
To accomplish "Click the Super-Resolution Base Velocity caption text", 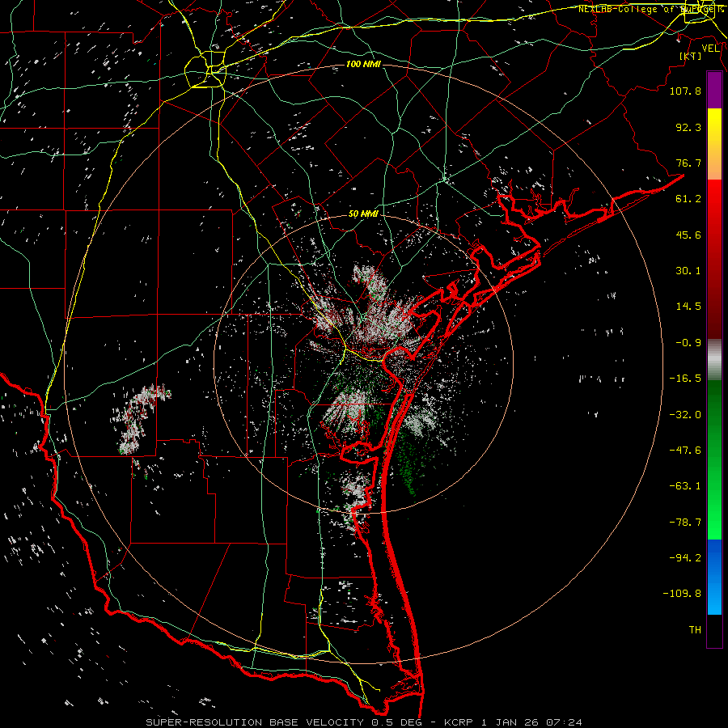I will click(x=363, y=722).
